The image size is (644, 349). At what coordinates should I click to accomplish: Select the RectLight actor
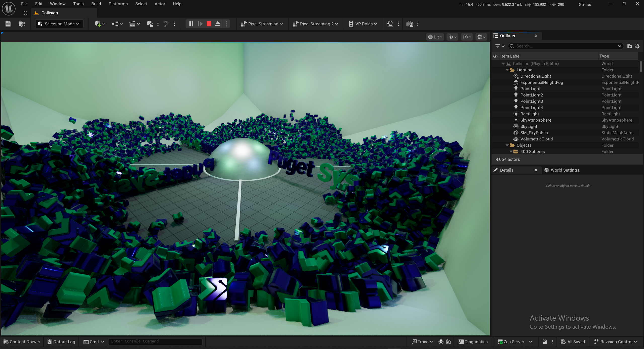[565, 114]
